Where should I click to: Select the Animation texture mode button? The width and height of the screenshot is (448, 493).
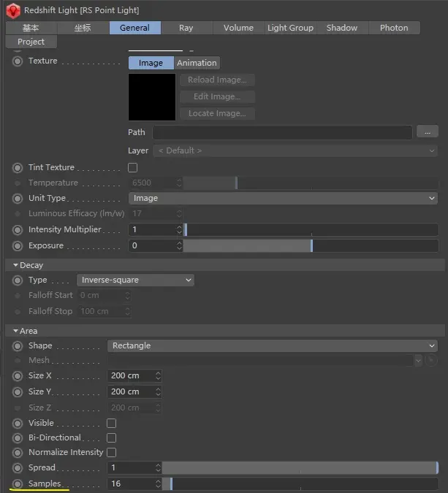pyautogui.click(x=197, y=63)
